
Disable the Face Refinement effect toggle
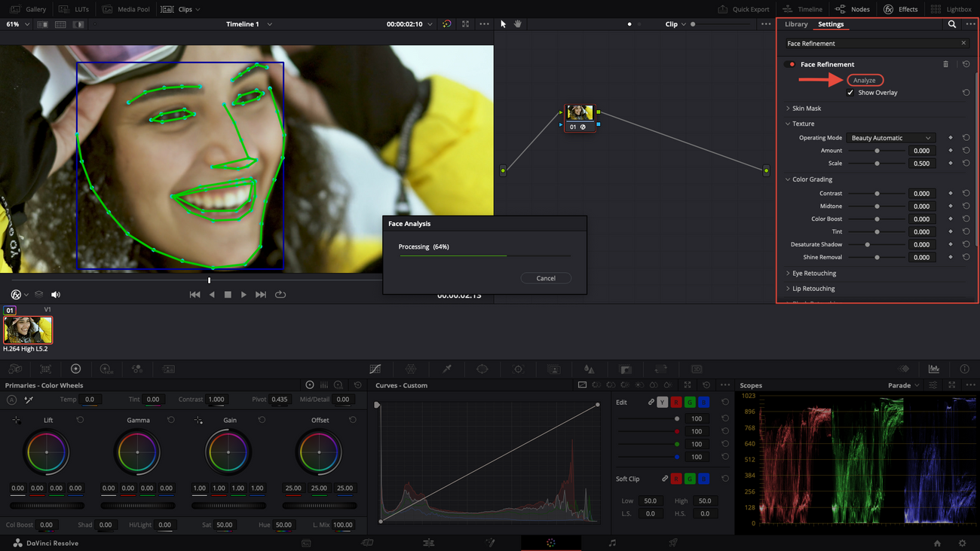coord(790,64)
